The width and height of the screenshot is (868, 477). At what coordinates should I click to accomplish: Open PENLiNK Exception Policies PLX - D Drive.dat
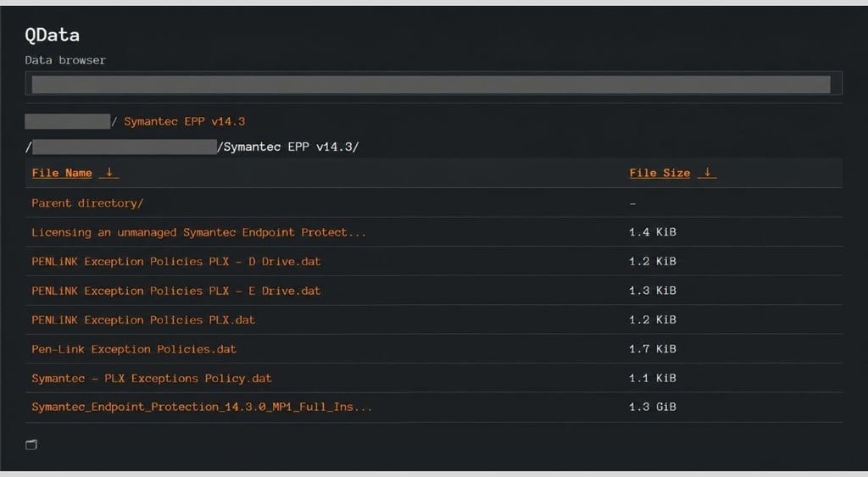(x=176, y=261)
